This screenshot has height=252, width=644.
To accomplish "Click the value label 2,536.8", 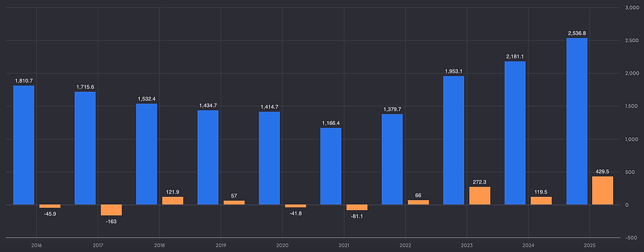I will coord(577,33).
